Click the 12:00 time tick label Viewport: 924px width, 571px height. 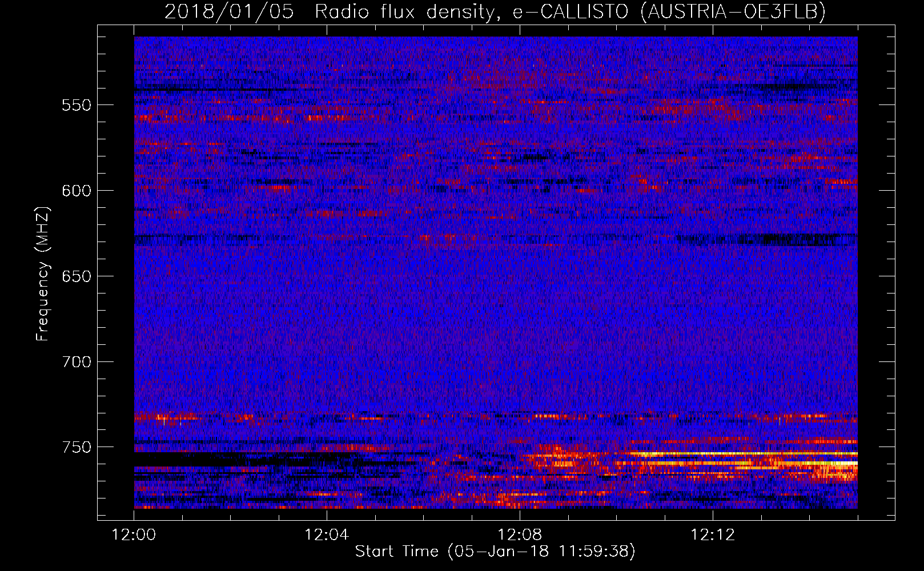tap(134, 535)
